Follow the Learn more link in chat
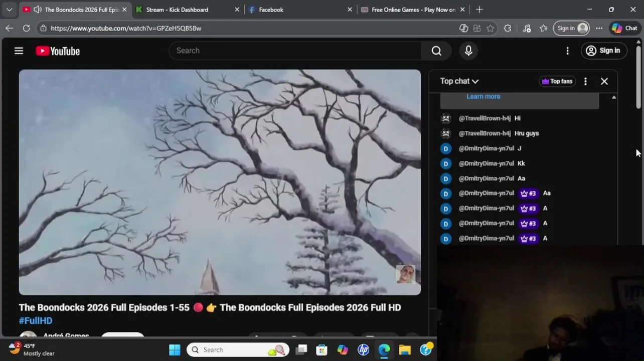This screenshot has width=644, height=361. (483, 96)
